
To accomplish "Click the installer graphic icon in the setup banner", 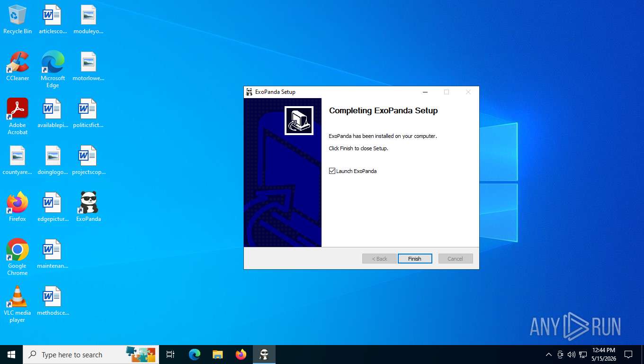I will tap(299, 120).
